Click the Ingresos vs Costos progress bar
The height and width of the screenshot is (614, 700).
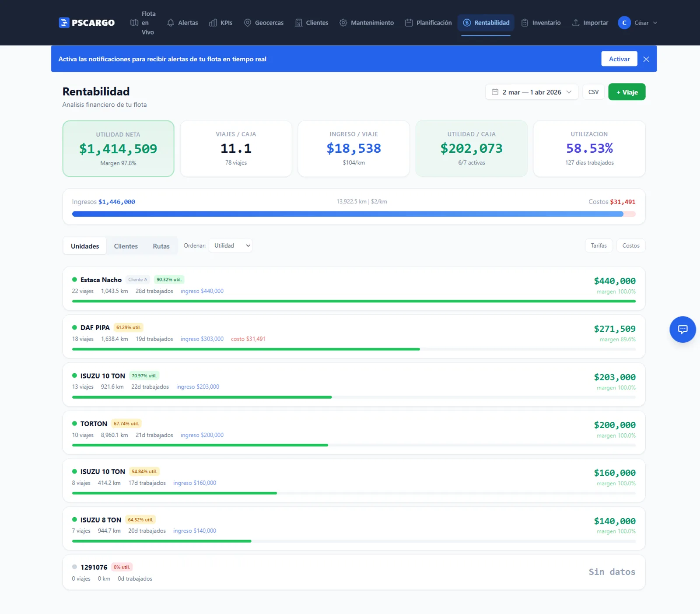(353, 214)
